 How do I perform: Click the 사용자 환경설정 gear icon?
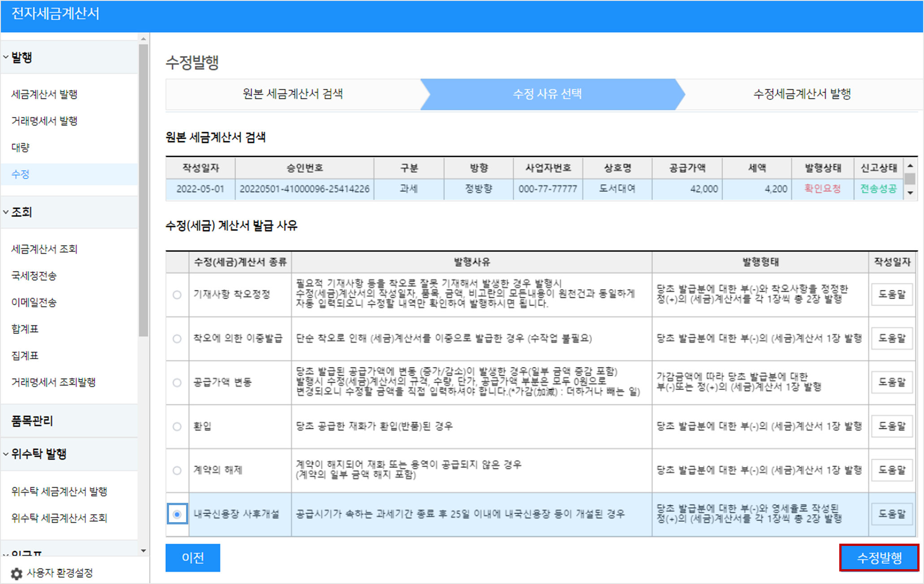pyautogui.click(x=17, y=573)
